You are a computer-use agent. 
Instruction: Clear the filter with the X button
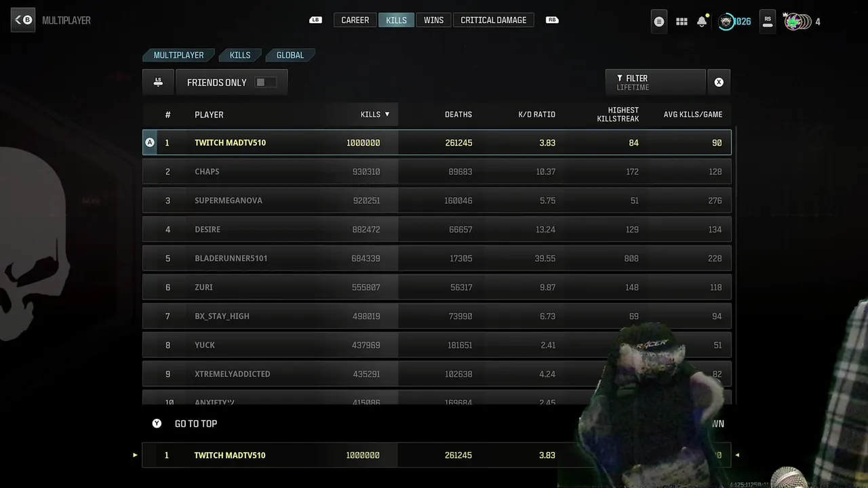click(x=719, y=82)
